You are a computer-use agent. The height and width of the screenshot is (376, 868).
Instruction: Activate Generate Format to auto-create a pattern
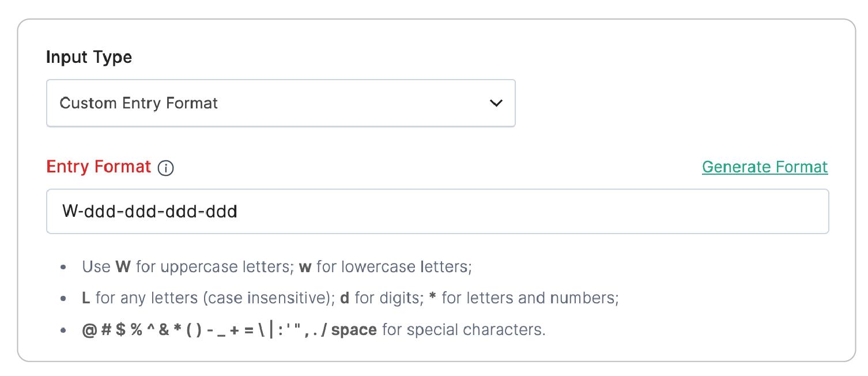point(764,167)
